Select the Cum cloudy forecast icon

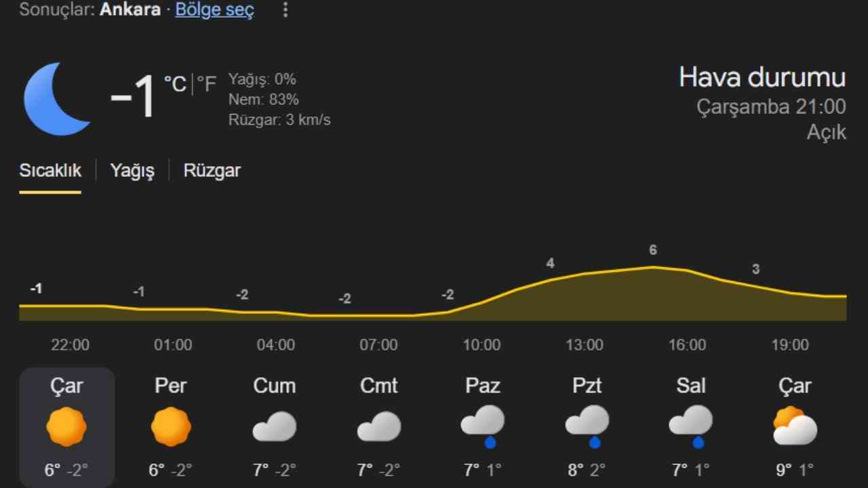pyautogui.click(x=275, y=427)
